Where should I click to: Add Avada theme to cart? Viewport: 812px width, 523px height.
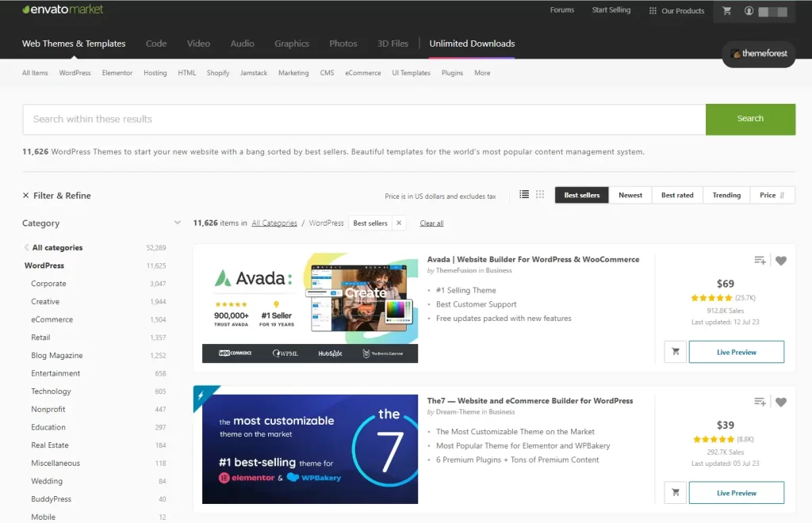(x=675, y=351)
